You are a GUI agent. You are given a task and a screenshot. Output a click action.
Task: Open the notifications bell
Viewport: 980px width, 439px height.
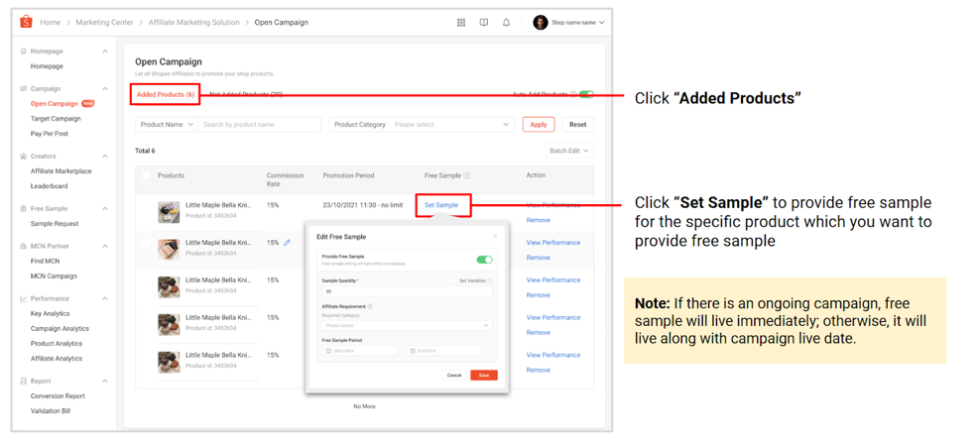[x=506, y=23]
